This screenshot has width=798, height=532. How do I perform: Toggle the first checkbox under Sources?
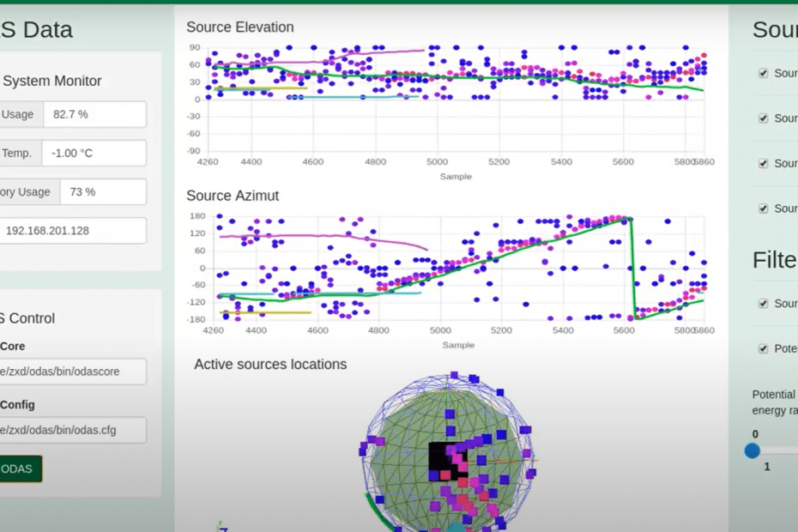click(x=763, y=73)
